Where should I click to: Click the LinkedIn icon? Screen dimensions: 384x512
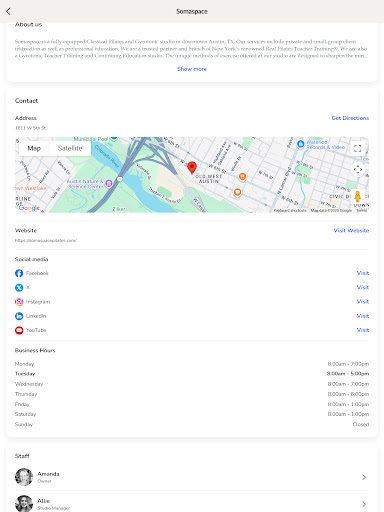point(19,316)
